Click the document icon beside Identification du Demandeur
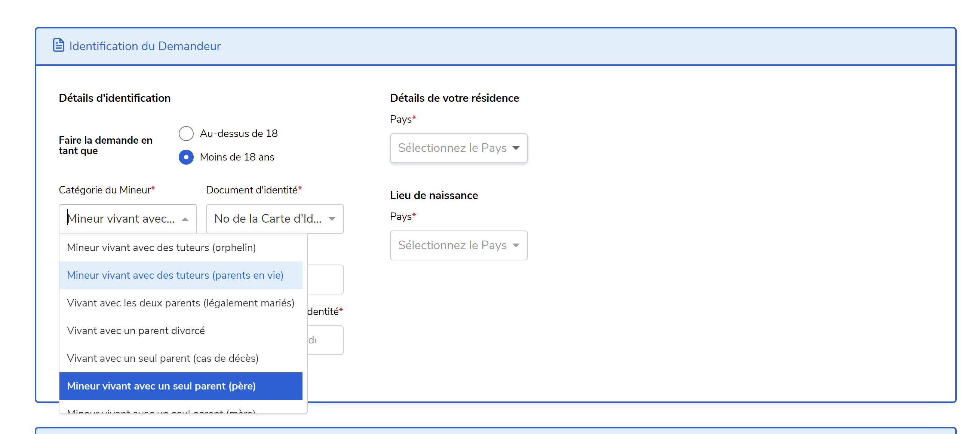This screenshot has width=980, height=434. click(x=58, y=45)
